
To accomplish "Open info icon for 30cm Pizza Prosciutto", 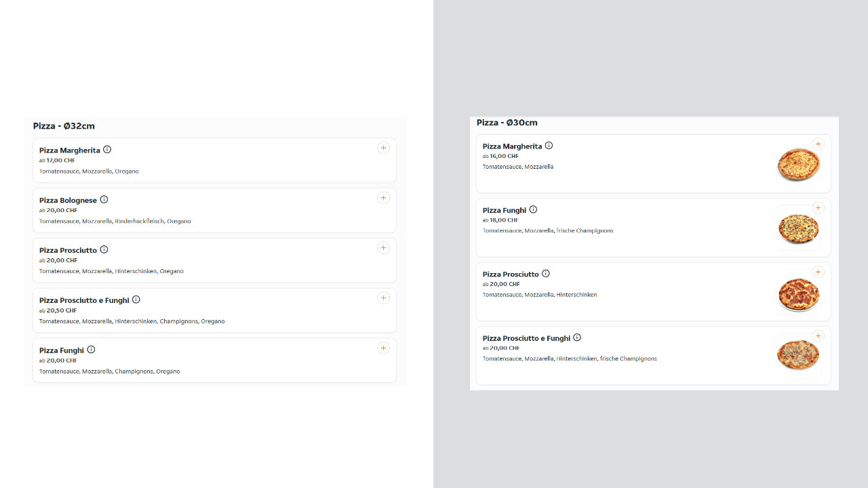I will tap(546, 274).
